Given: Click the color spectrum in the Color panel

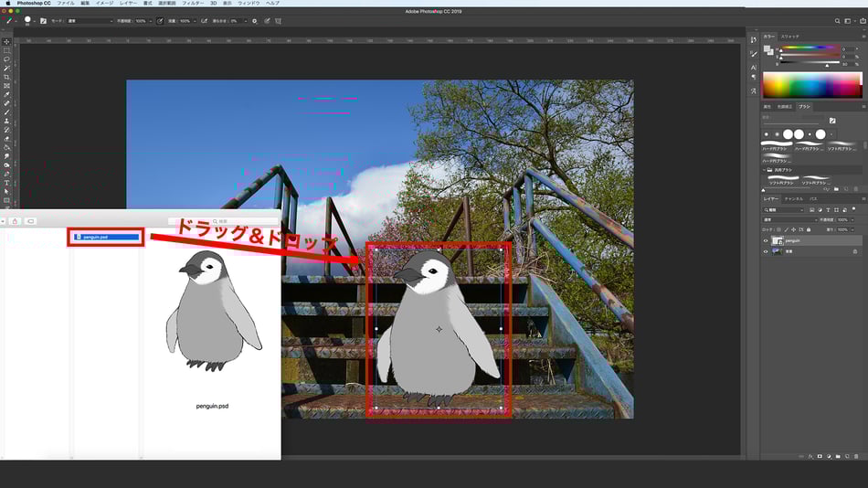Looking at the screenshot, I should (811, 86).
